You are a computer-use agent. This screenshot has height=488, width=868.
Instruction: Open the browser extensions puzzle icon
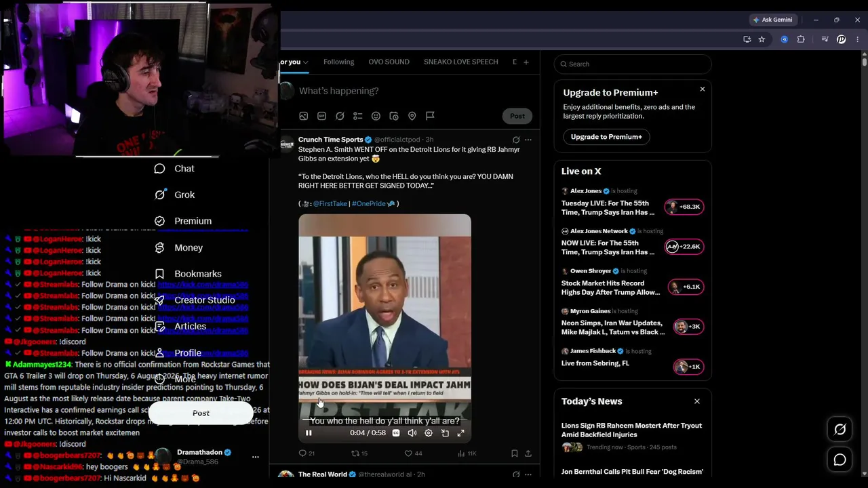coord(801,39)
